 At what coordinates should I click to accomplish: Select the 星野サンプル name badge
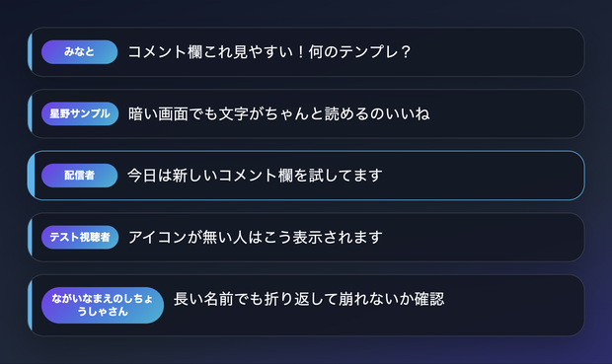tap(80, 113)
